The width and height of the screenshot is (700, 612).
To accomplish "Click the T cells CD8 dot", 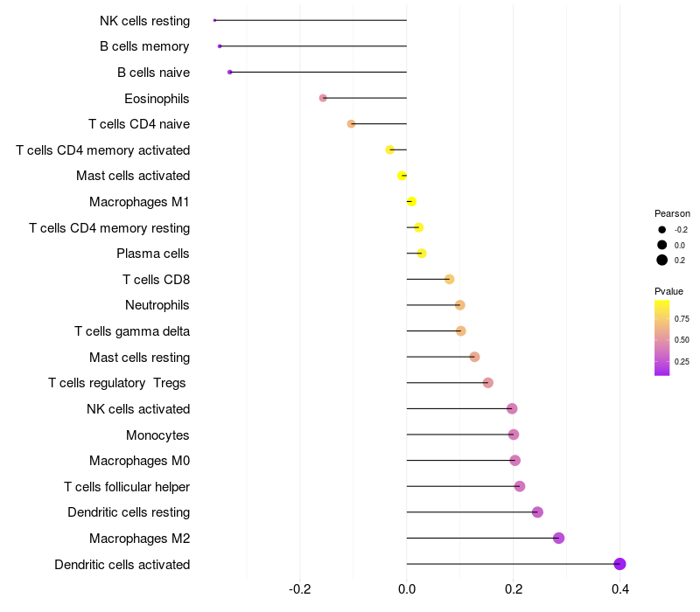I will tap(449, 280).
